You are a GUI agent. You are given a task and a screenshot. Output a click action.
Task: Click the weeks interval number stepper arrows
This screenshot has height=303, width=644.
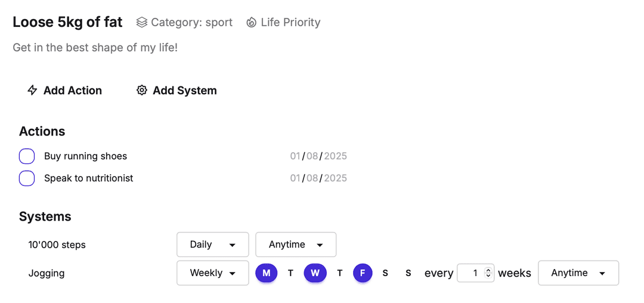click(488, 273)
